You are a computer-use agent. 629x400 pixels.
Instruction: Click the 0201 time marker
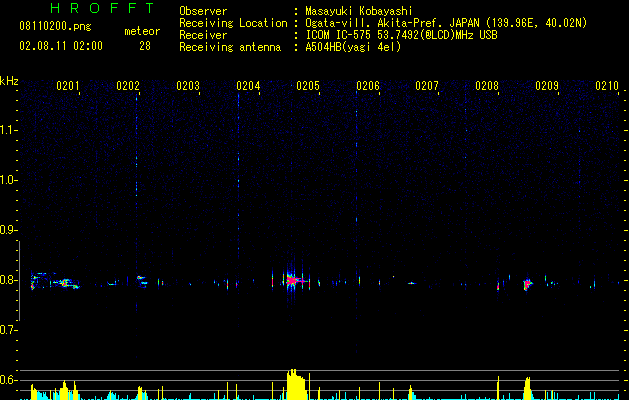coord(67,86)
